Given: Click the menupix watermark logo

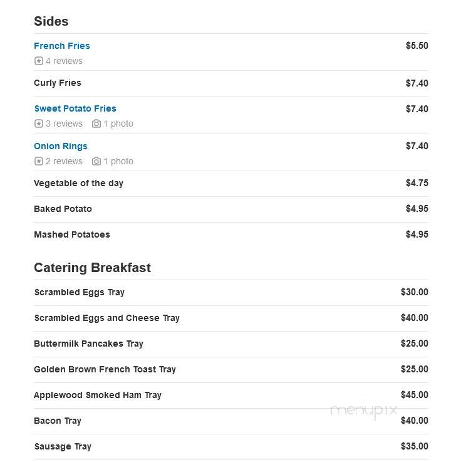Looking at the screenshot, I should (364, 411).
